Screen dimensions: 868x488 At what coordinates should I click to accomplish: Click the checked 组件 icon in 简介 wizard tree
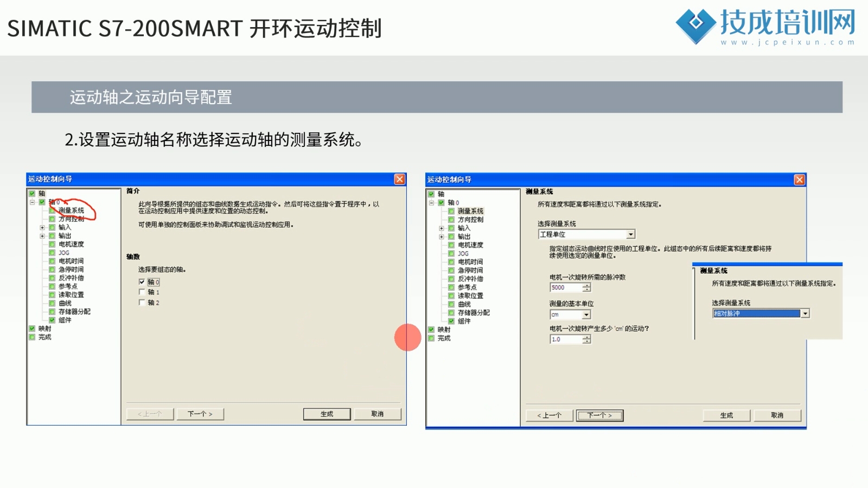tap(52, 320)
